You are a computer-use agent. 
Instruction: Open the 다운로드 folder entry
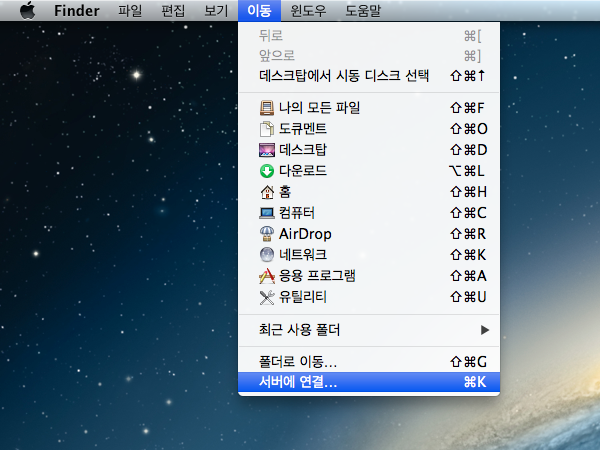click(369, 171)
